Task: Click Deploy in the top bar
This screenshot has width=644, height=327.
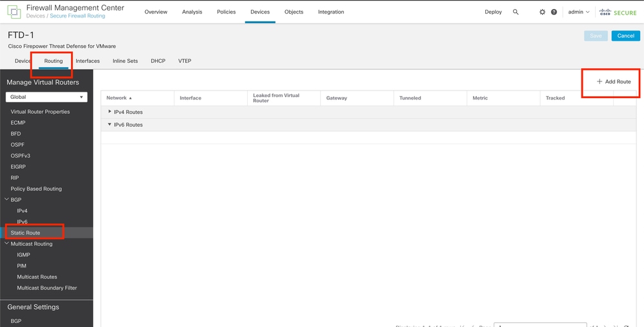Action: tap(493, 12)
